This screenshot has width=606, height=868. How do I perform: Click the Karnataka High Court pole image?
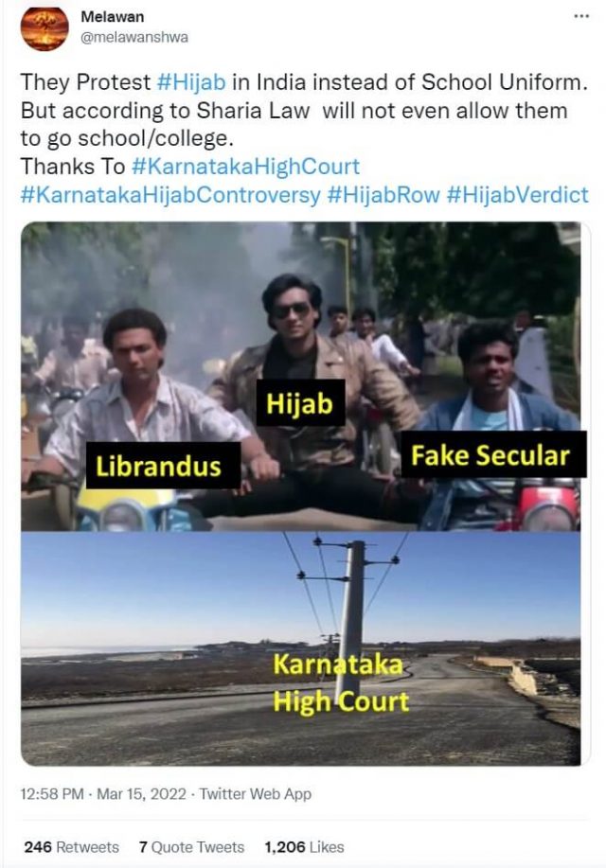[301, 648]
